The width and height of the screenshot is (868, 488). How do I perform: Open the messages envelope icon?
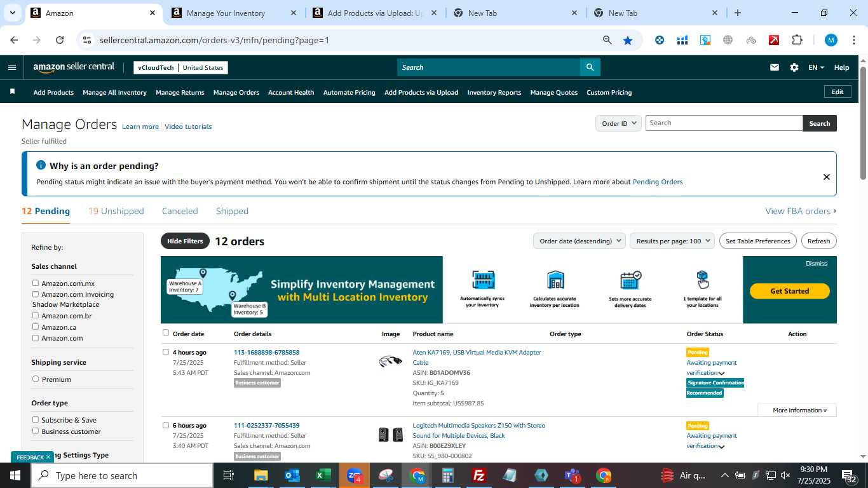point(774,67)
